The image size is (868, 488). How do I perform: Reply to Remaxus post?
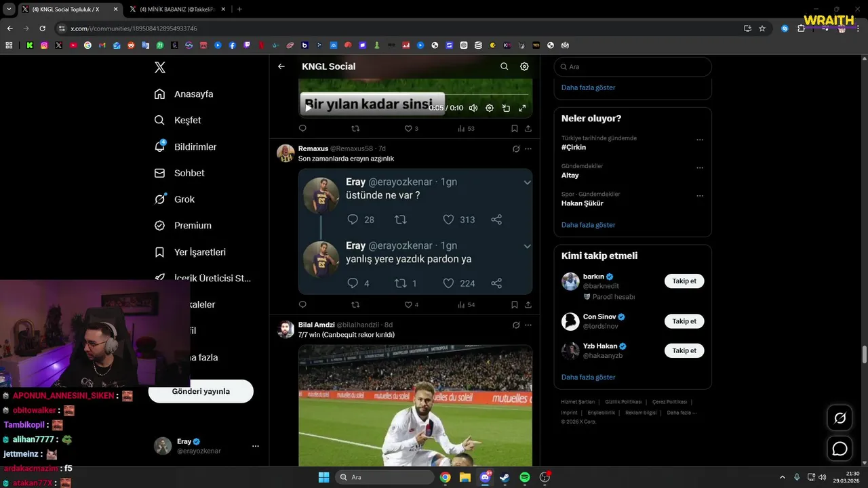coord(302,305)
